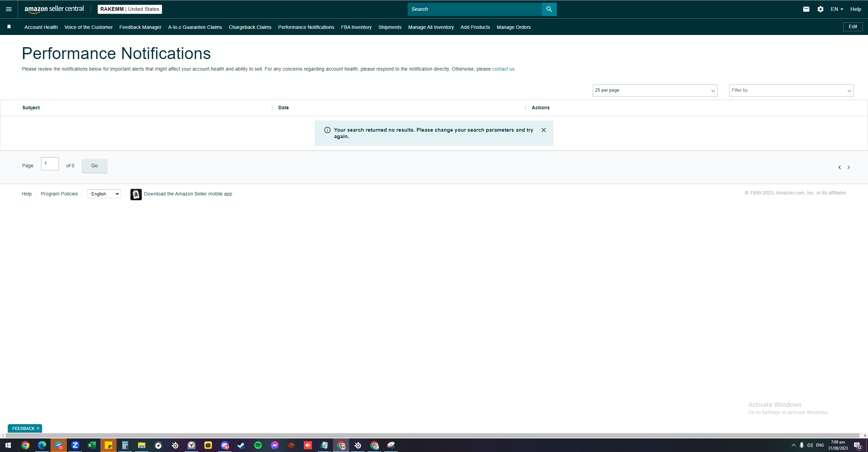The height and width of the screenshot is (452, 868).
Task: Go to Add Products
Action: [475, 27]
